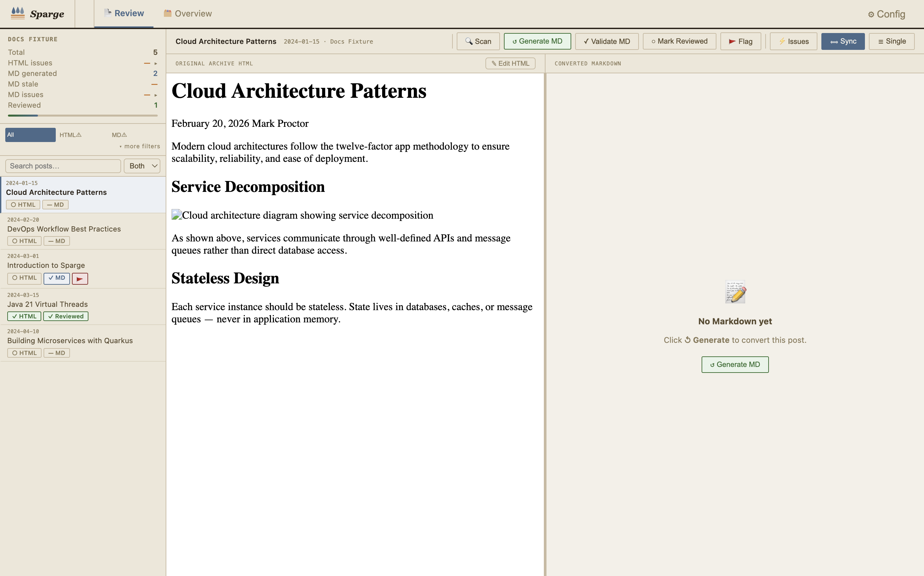
Task: Click MD badge on Cloud Architecture Patterns
Action: (55, 204)
